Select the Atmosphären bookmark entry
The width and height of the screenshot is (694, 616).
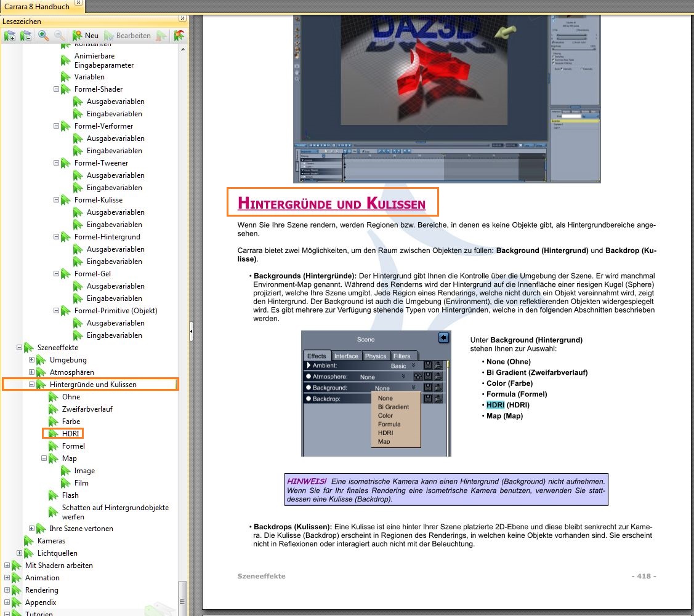click(71, 372)
